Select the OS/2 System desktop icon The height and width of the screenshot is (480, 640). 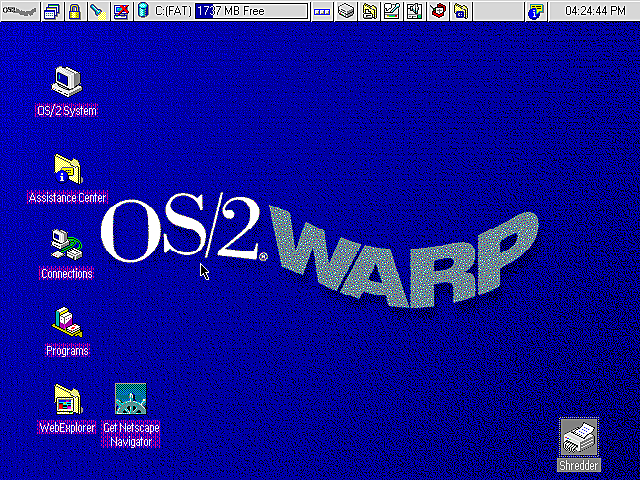67,82
